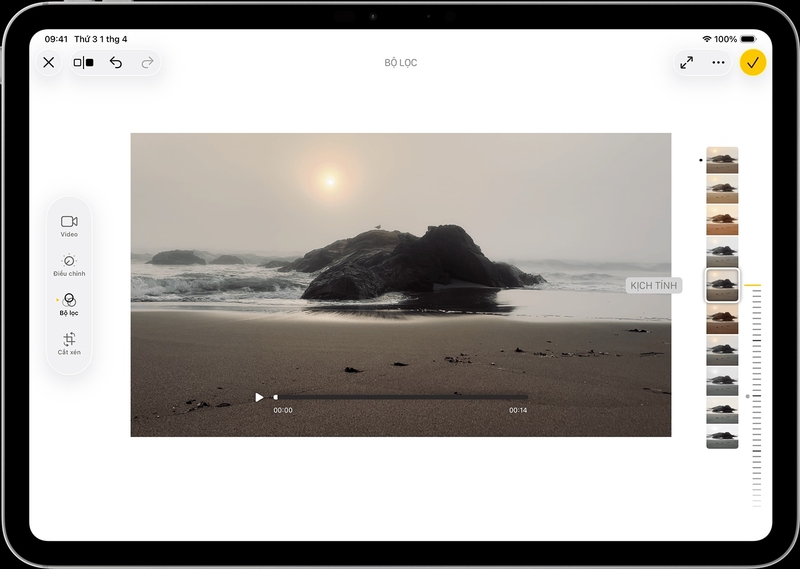
Task: Close the editor with the X button
Action: click(48, 62)
